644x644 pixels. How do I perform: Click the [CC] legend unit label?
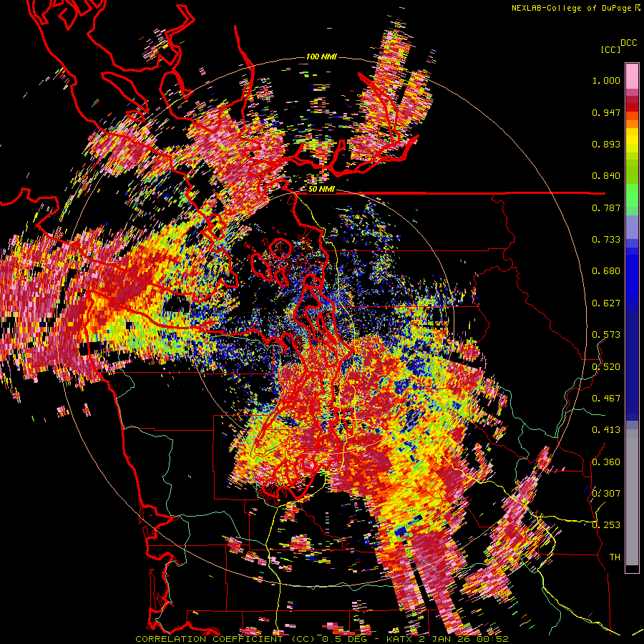click(610, 49)
